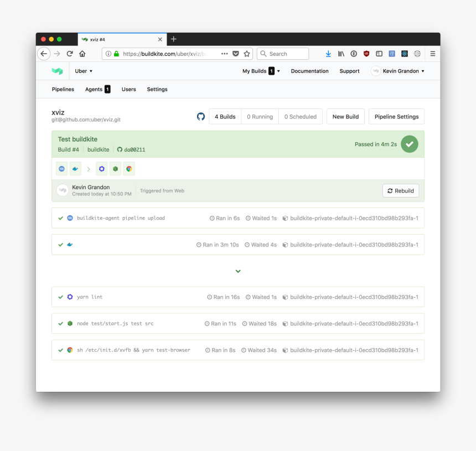476x451 pixels.
Task: Open the Test buildkite build title link
Action: (77, 139)
